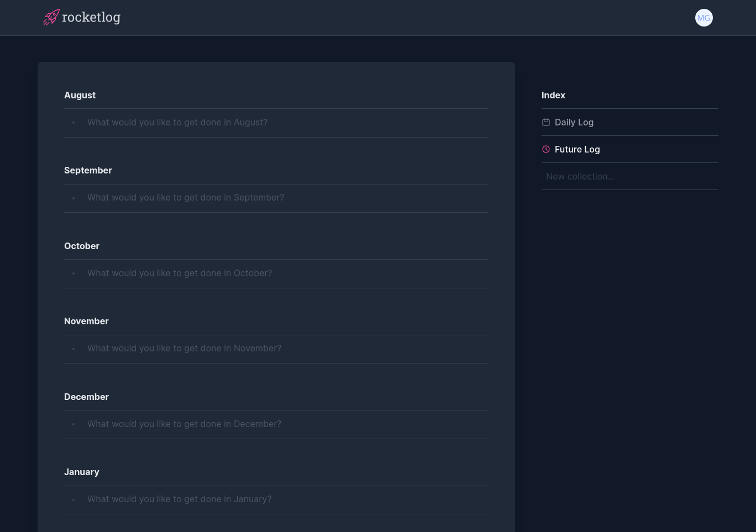Click the Index sidebar heading
Viewport: 756px width, 532px height.
[553, 95]
